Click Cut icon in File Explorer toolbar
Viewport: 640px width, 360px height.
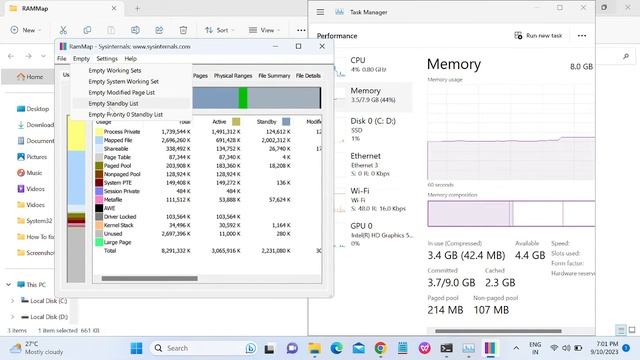[63, 30]
